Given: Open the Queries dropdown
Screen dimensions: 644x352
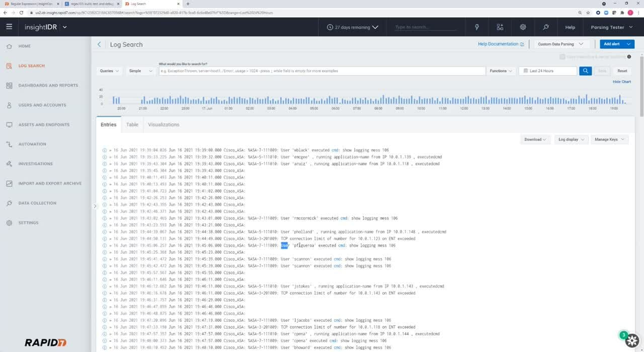Looking at the screenshot, I should click(109, 71).
